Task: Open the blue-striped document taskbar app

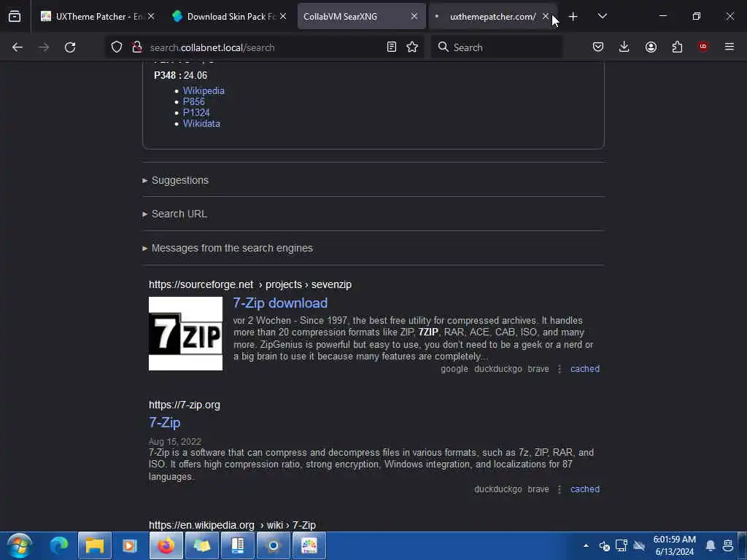Action: tap(237, 545)
